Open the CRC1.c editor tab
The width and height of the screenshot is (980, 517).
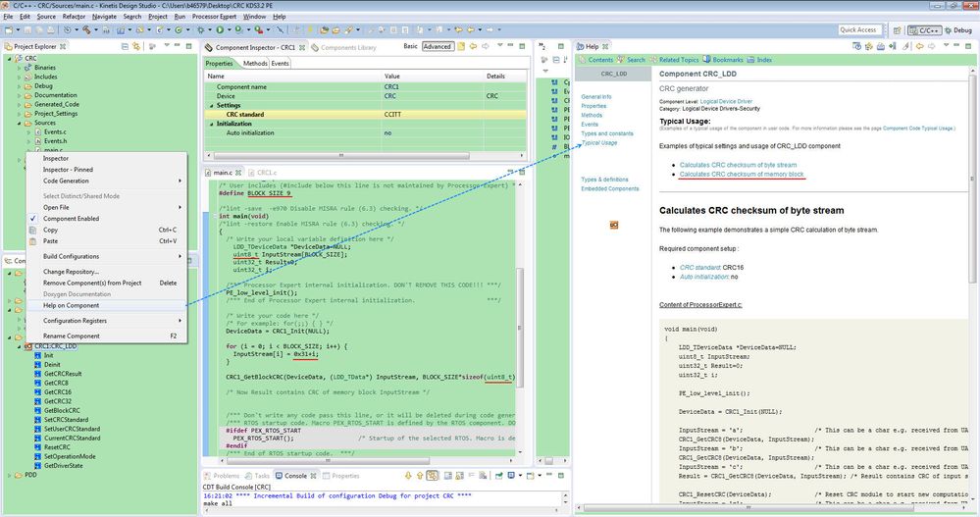click(x=263, y=173)
